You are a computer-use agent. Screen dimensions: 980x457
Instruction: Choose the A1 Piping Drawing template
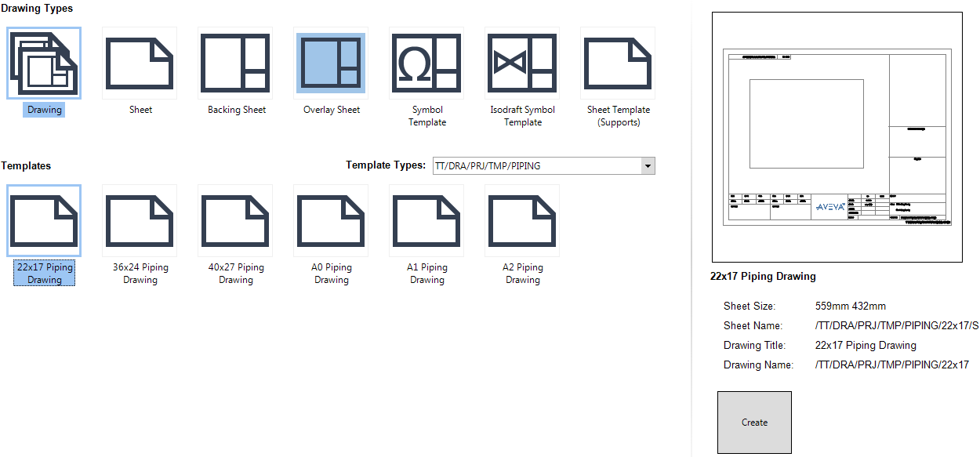[426, 220]
